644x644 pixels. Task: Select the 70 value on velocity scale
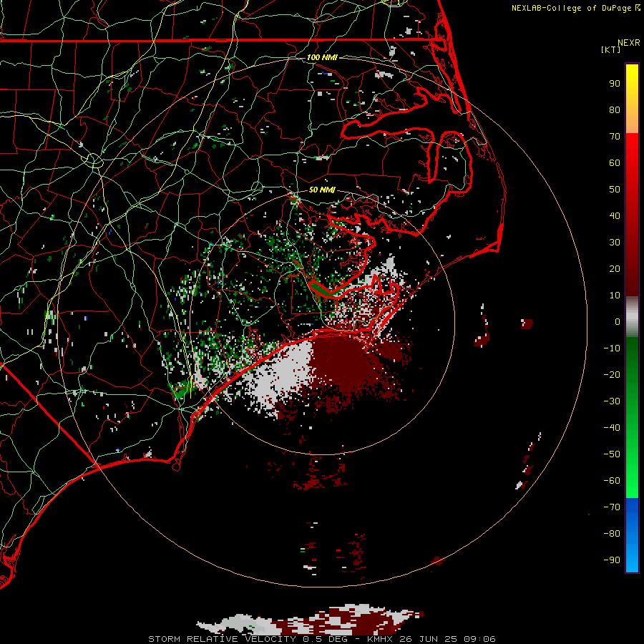pyautogui.click(x=615, y=137)
